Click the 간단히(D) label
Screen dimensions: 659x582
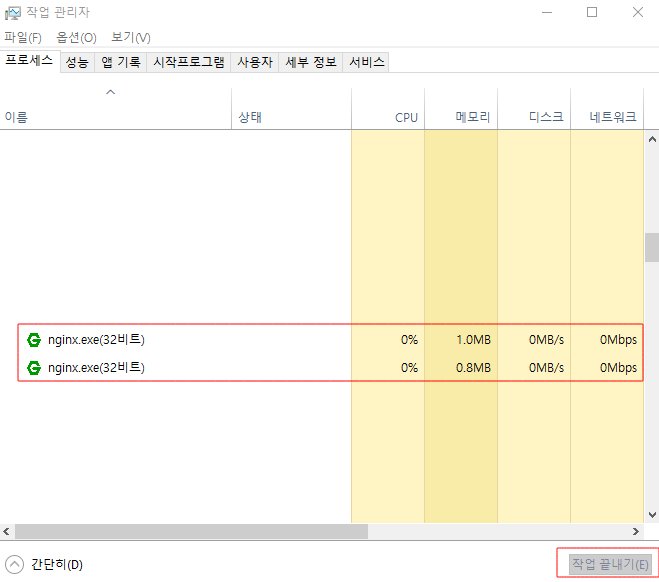click(x=57, y=564)
